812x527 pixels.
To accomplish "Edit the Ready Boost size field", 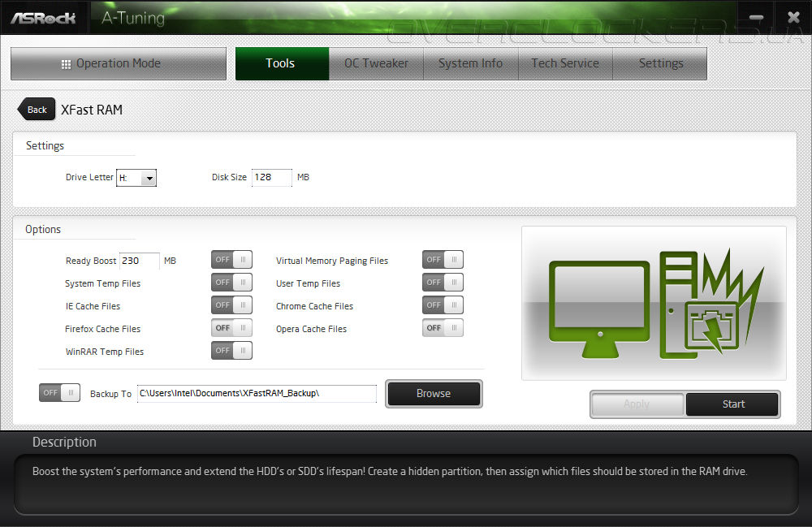I will (x=140, y=261).
